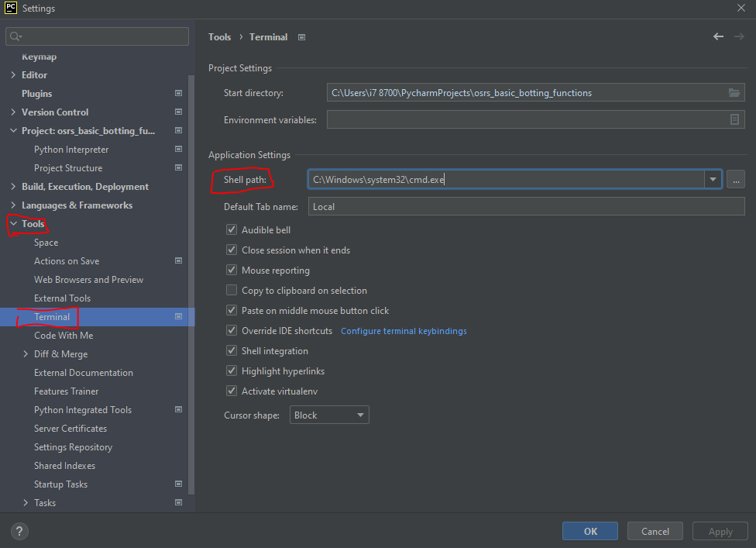Click the settings tree vertical scrollbar
The height and width of the screenshot is (548, 756).
(191, 284)
